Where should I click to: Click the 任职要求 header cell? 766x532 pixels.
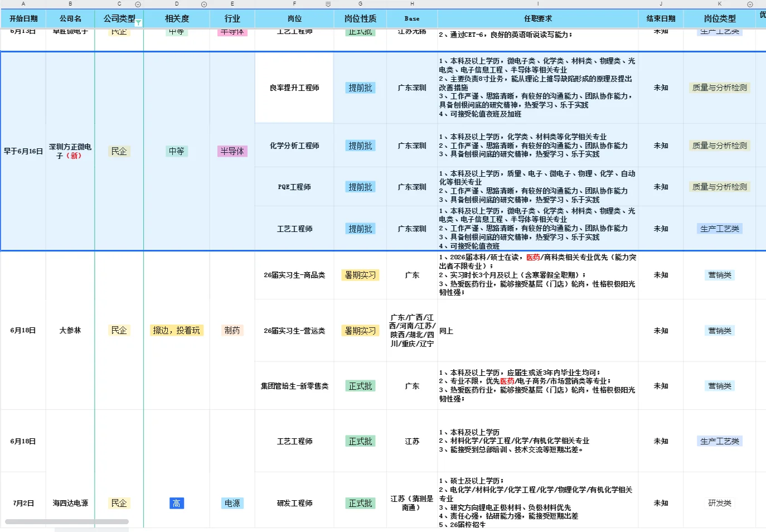(538, 18)
